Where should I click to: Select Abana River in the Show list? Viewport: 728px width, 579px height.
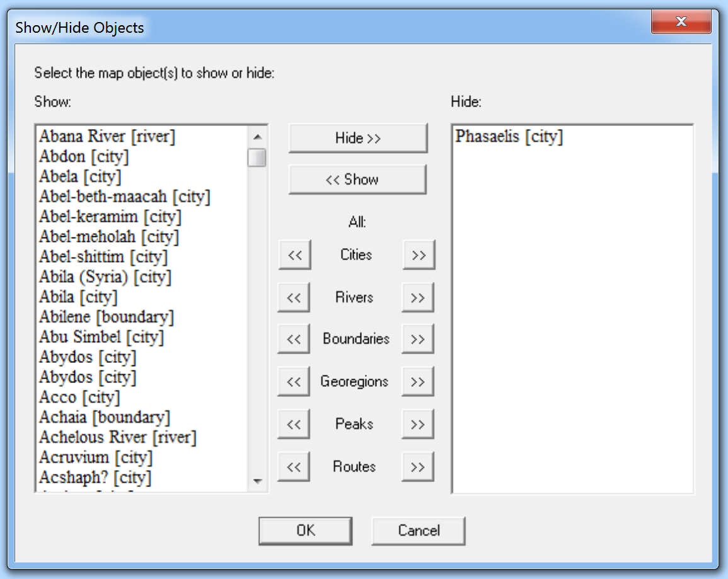click(x=106, y=137)
